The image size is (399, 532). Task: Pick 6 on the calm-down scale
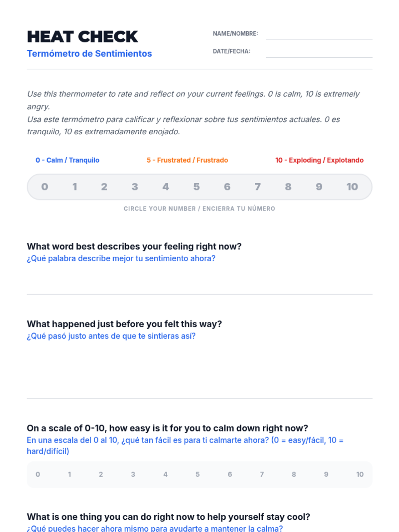click(230, 474)
